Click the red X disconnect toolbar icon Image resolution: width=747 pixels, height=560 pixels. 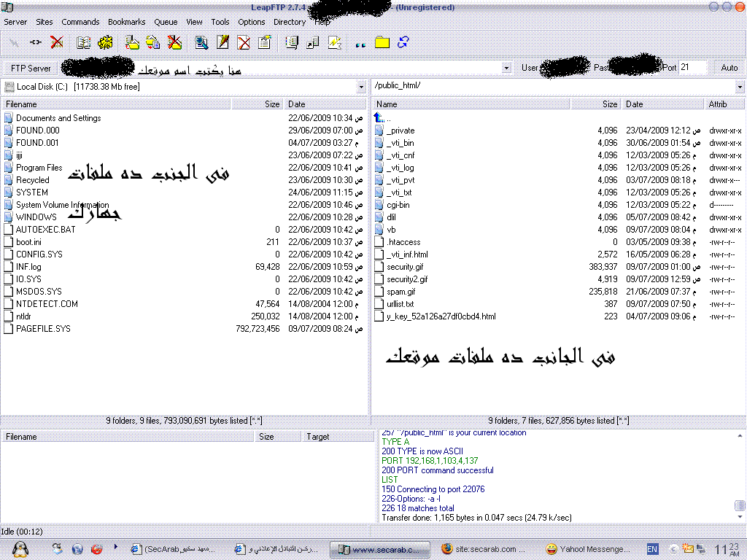pyautogui.click(x=56, y=42)
